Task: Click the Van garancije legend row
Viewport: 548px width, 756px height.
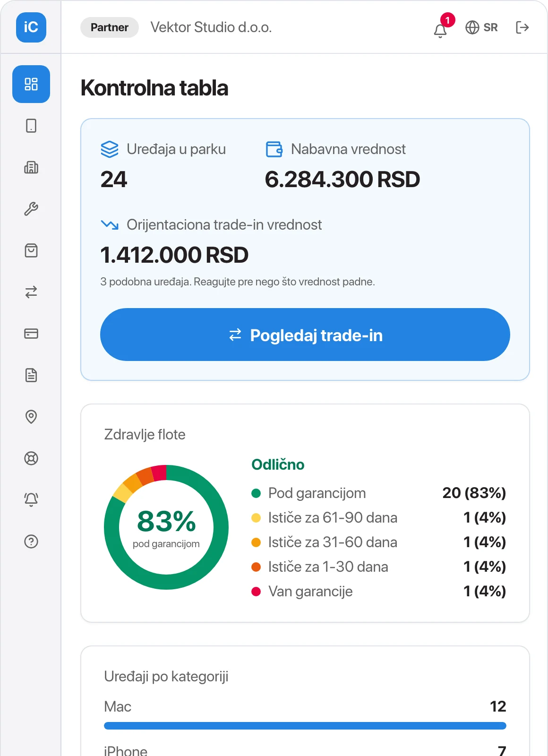Action: coord(379,592)
